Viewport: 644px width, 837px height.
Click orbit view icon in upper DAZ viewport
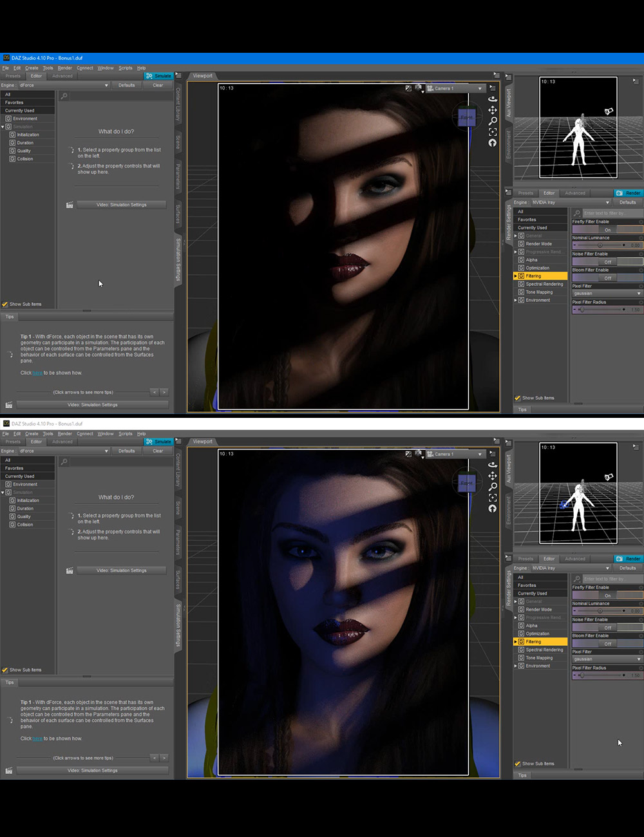click(x=493, y=99)
